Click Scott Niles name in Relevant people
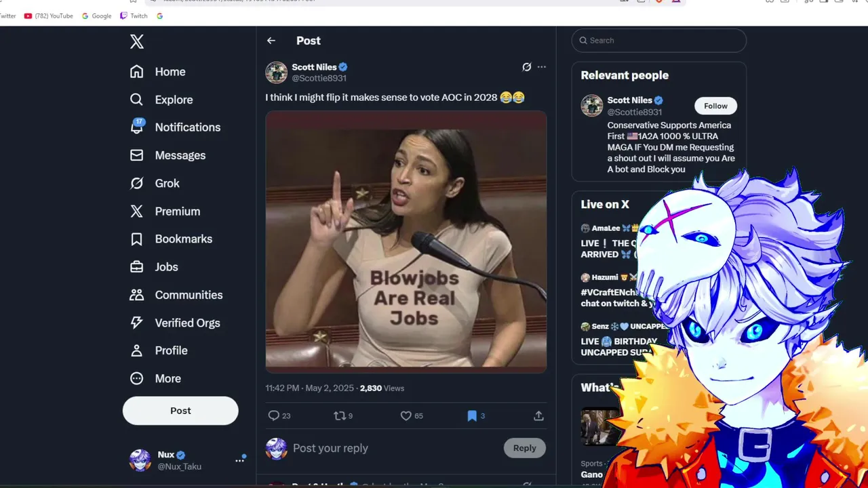The width and height of the screenshot is (868, 488). pyautogui.click(x=630, y=100)
